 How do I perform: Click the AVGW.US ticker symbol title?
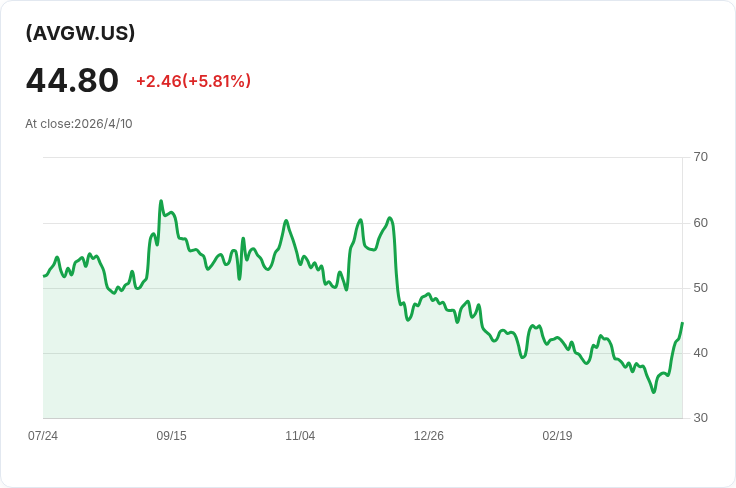click(80, 33)
